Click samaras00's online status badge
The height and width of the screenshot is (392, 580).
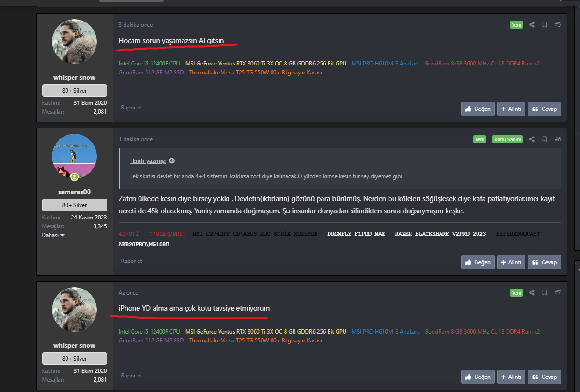click(x=74, y=177)
